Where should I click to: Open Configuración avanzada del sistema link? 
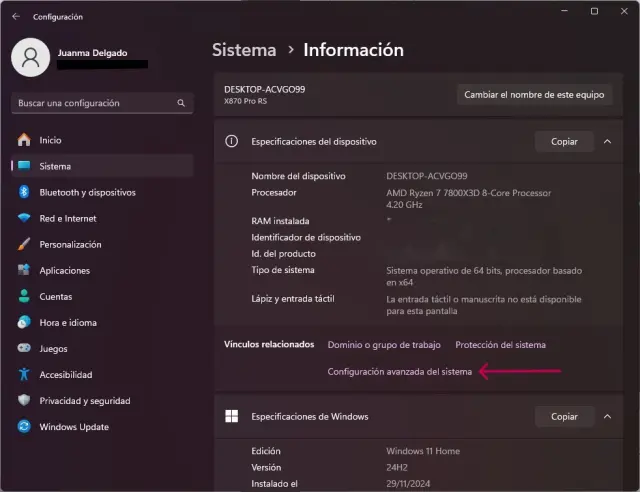(x=400, y=371)
